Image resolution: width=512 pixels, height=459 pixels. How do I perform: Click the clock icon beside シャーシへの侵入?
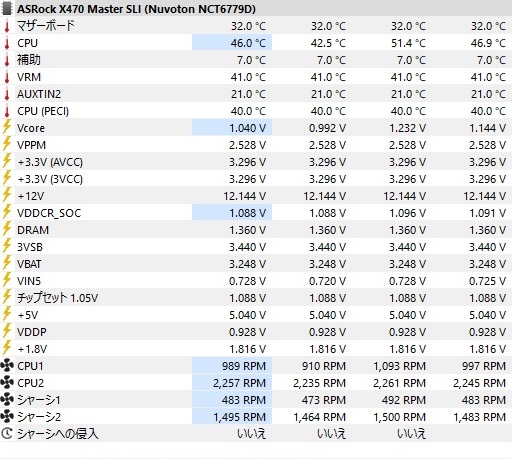tap(7, 434)
